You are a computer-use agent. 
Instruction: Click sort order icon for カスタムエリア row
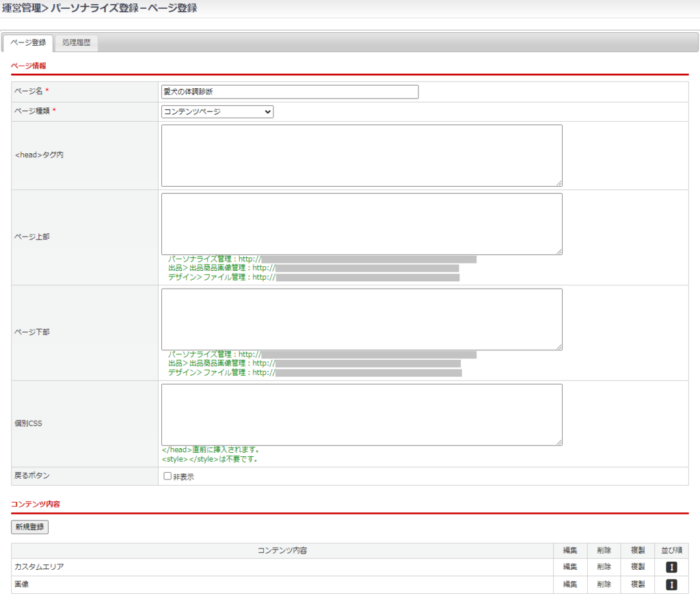point(671,567)
